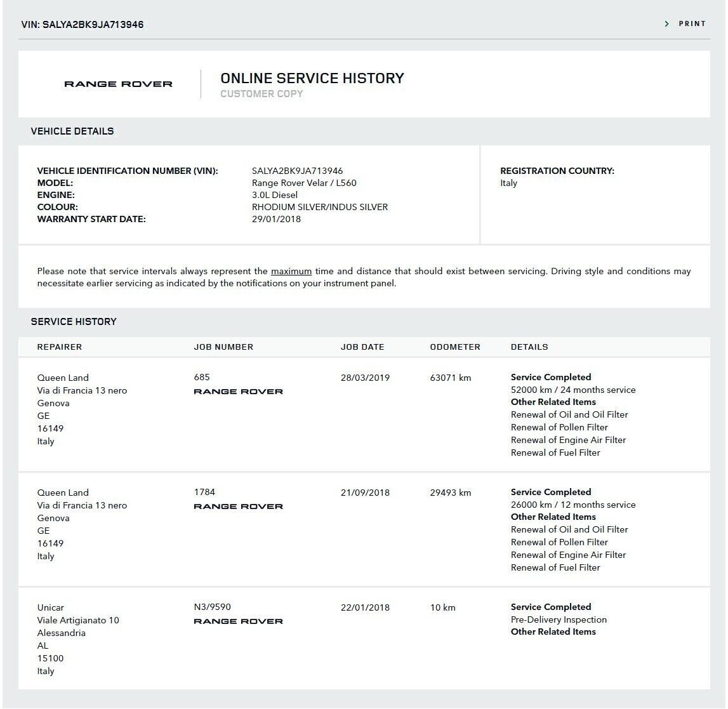Click the JOB NUMBER column header

223,347
